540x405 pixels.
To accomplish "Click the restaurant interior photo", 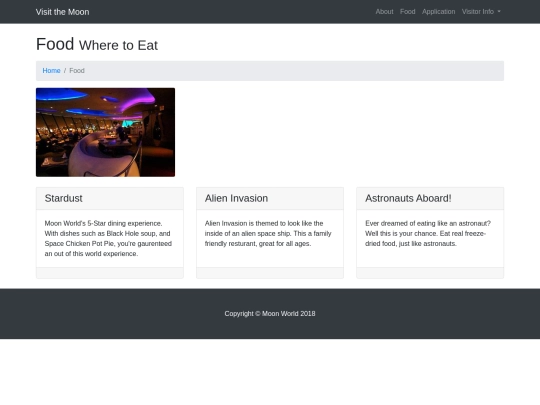I will [x=105, y=132].
